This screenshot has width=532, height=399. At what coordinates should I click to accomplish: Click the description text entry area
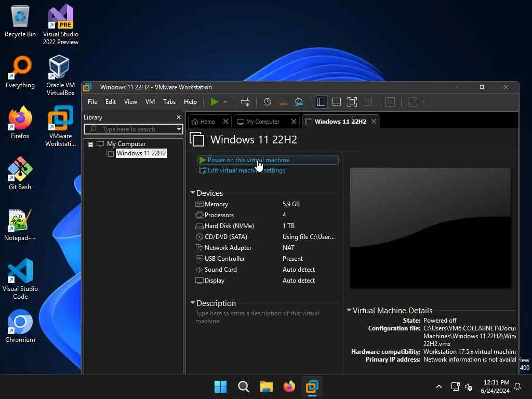point(265,317)
